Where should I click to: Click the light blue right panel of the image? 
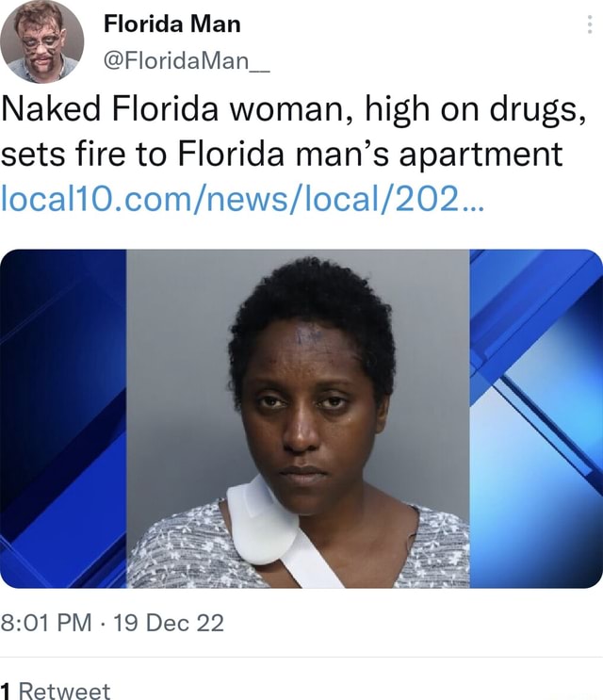click(x=536, y=418)
